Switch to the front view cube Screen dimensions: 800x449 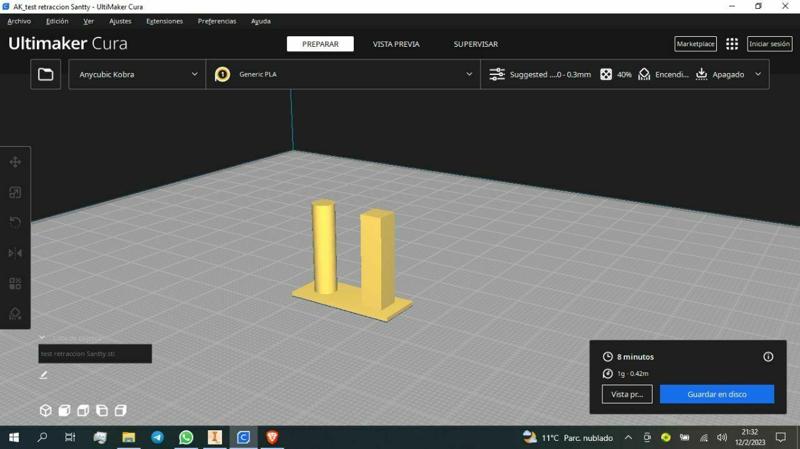[x=64, y=411]
